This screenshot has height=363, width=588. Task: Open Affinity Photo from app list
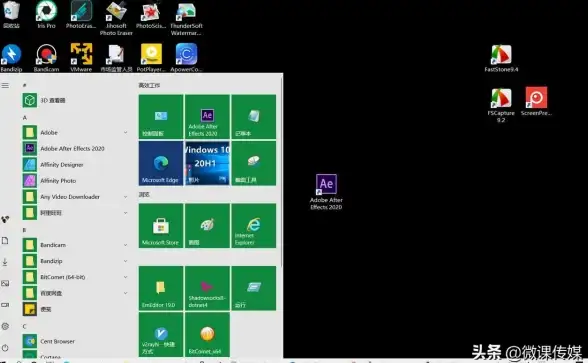tap(75, 181)
